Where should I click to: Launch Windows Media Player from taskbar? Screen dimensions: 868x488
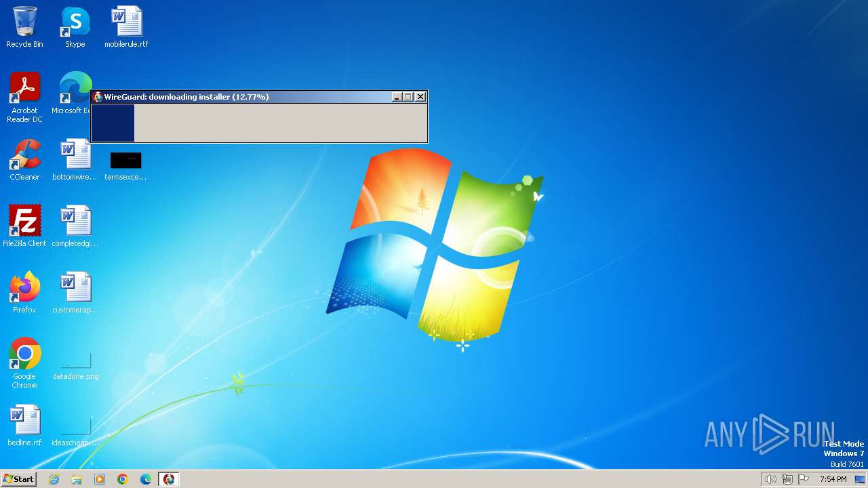click(x=100, y=479)
